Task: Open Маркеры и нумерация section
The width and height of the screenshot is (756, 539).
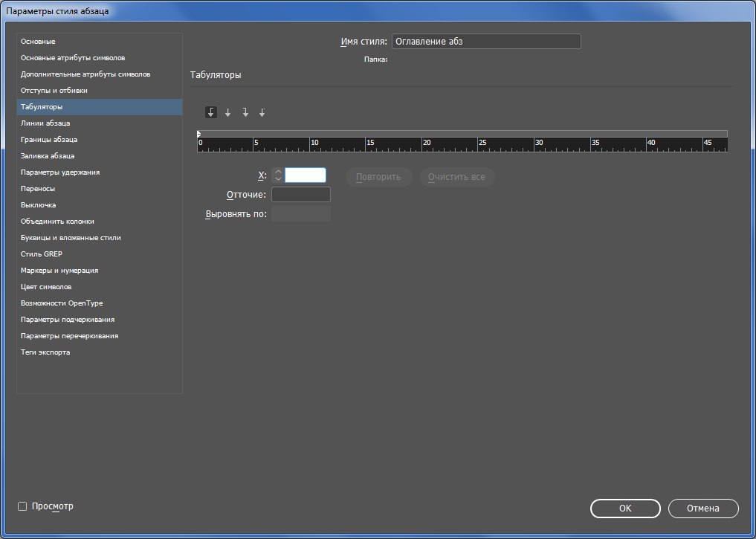Action: [100, 271]
